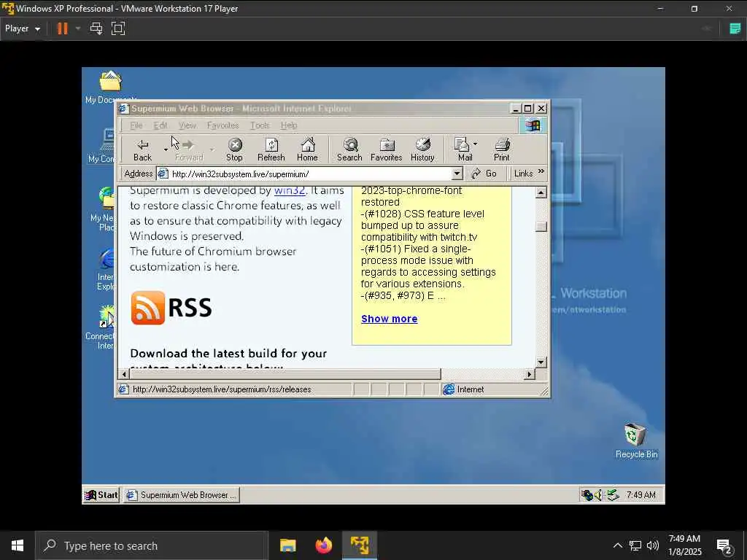Click the horizontal scrollbar thumb
The height and width of the screenshot is (560, 747).
[x=285, y=374]
